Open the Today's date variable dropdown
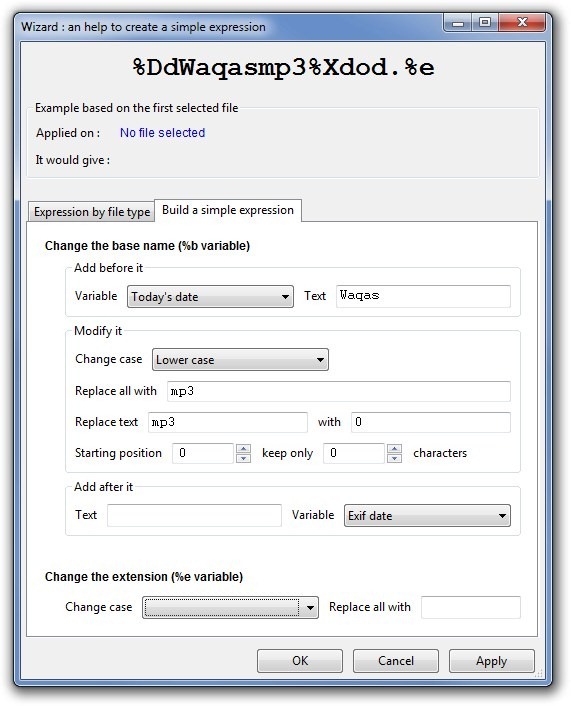Viewport: 571px width, 706px height. 210,297
